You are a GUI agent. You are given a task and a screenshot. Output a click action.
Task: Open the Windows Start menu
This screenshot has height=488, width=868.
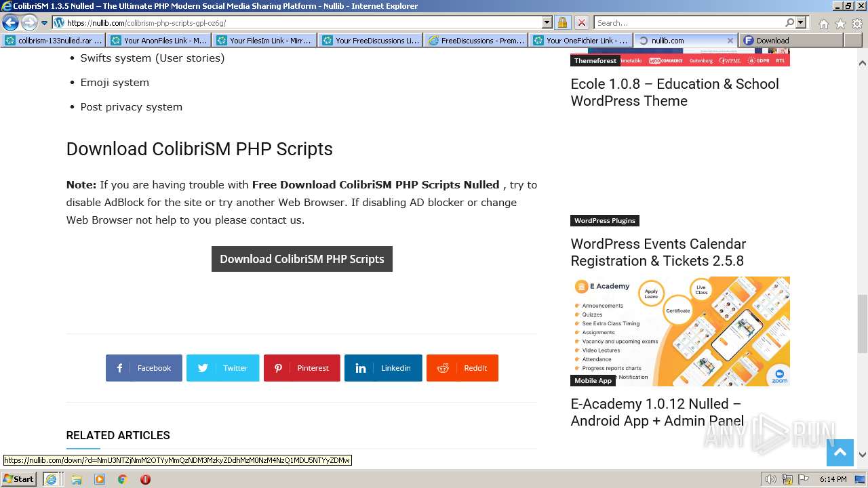18,479
